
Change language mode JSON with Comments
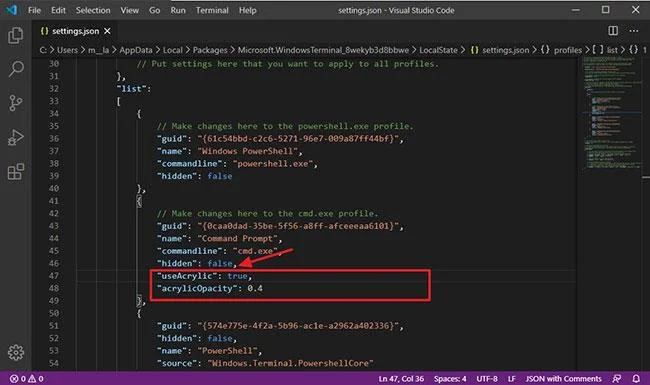(563, 379)
